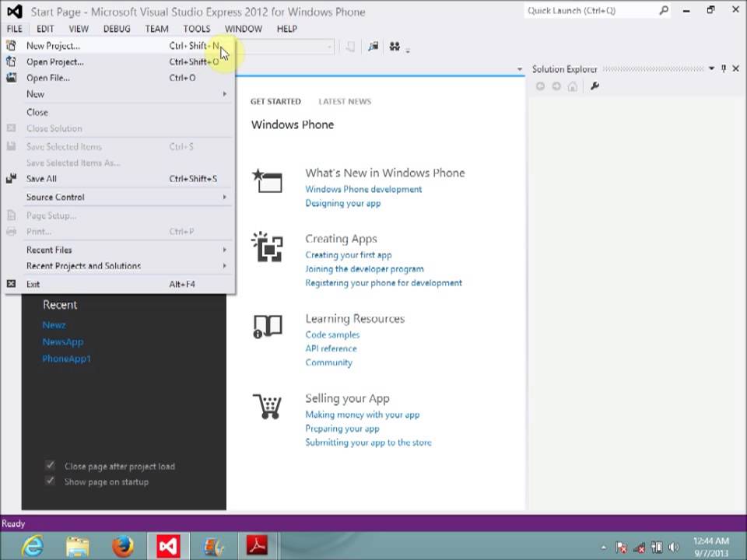Screen dimensions: 747x560
Task: Toggle Solution Explorer auto-hide pin
Action: point(724,68)
